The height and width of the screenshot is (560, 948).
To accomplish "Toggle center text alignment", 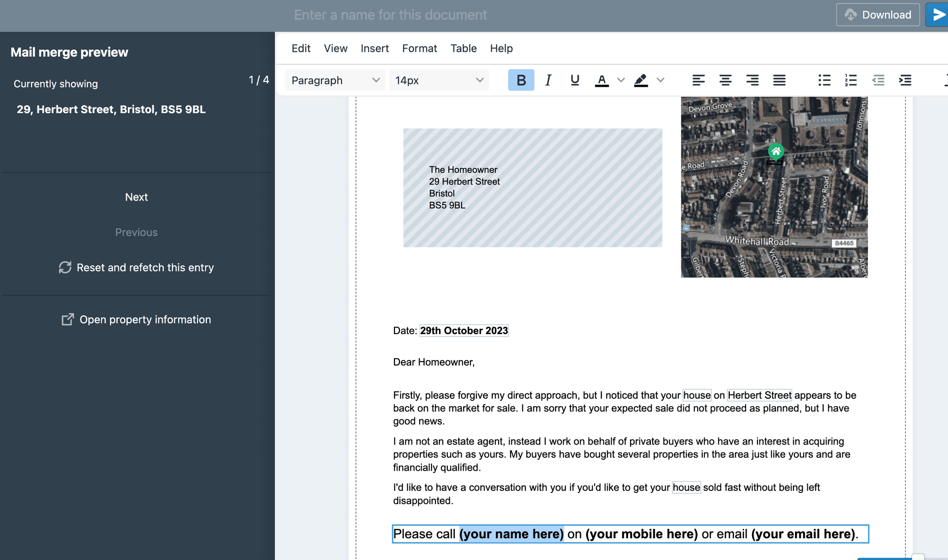I will pos(725,80).
